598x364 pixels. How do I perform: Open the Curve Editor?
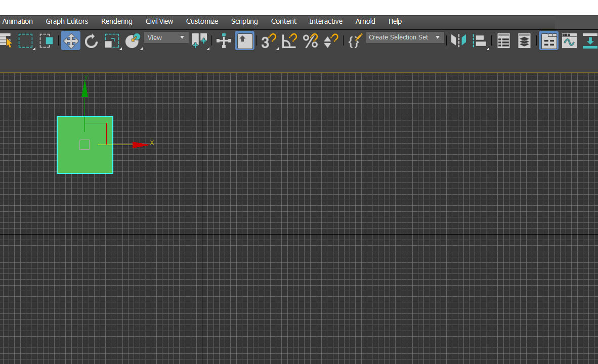tap(569, 41)
